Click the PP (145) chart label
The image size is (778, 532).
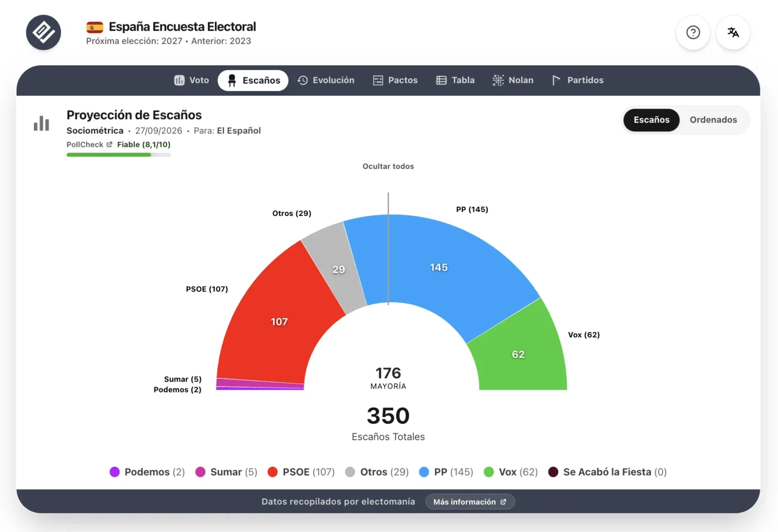coord(472,210)
